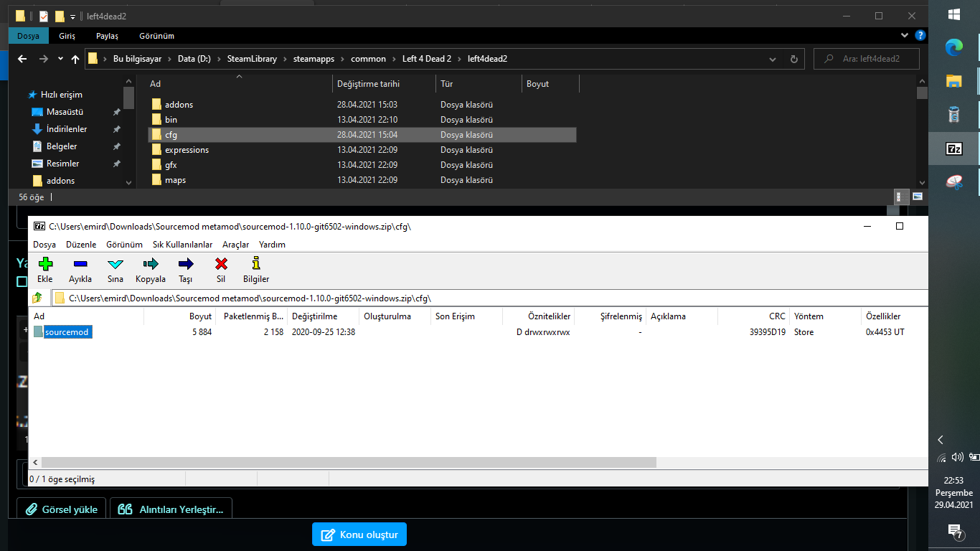This screenshot has height=551, width=980.
Task: Open the Snipping Tool on the taskbar
Action: pos(954,182)
